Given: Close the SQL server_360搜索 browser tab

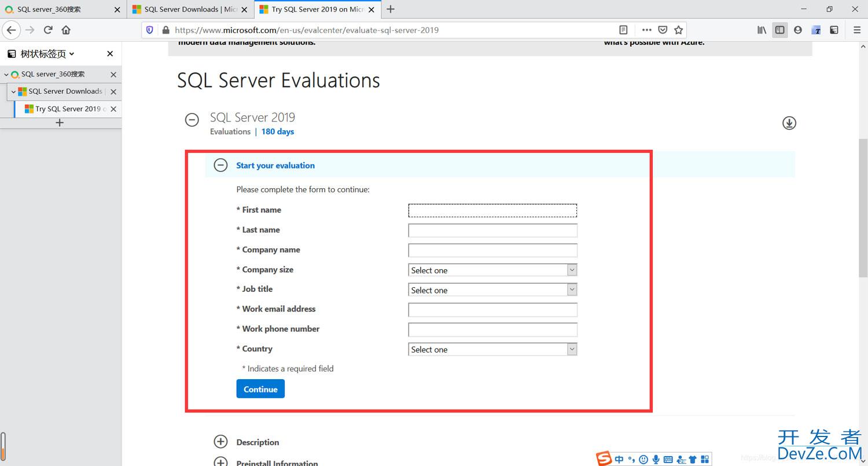Looking at the screenshot, I should click(117, 9).
